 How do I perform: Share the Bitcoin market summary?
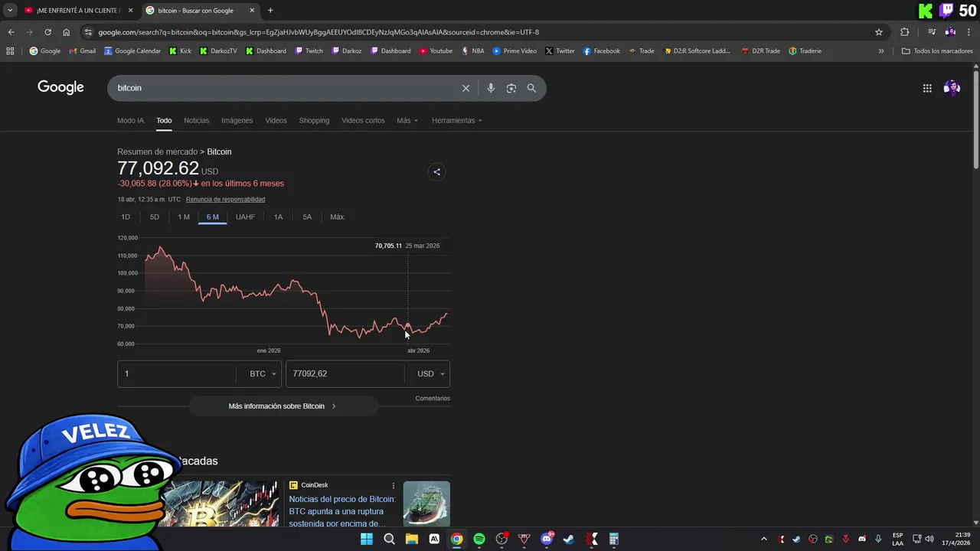coord(436,171)
